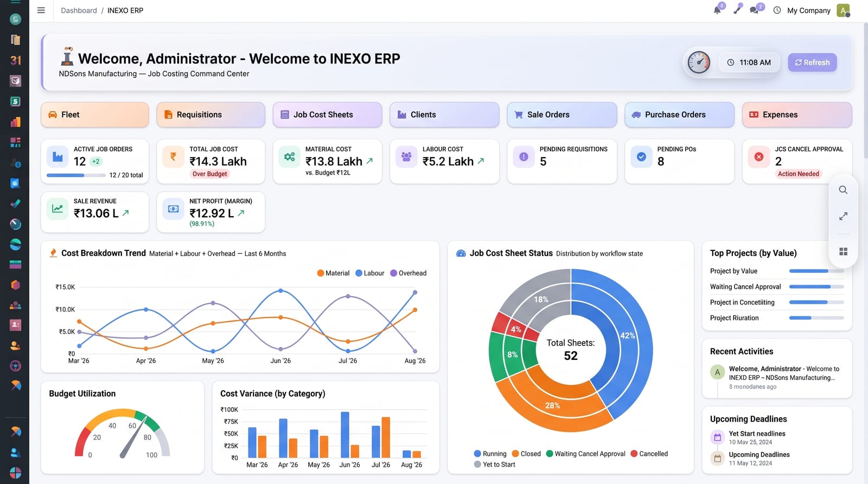The image size is (868, 484).
Task: Toggle the Running legend item
Action: pyautogui.click(x=490, y=454)
